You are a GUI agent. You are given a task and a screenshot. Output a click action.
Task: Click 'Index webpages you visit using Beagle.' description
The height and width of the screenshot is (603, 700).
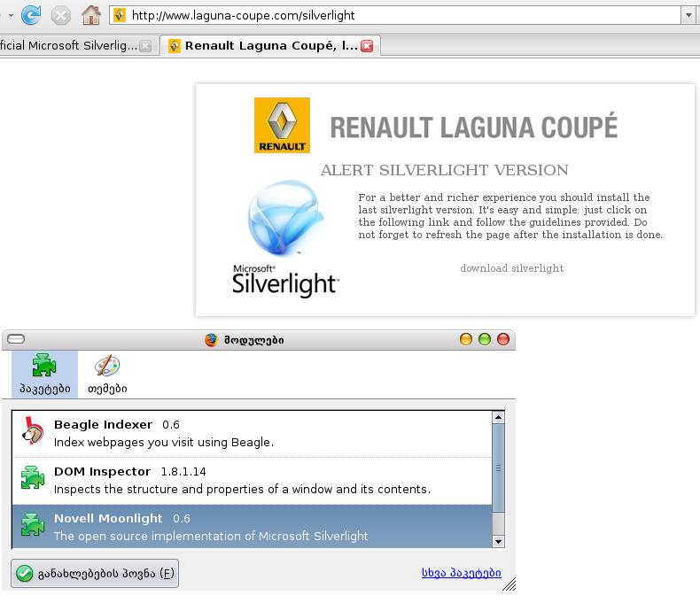tap(164, 443)
